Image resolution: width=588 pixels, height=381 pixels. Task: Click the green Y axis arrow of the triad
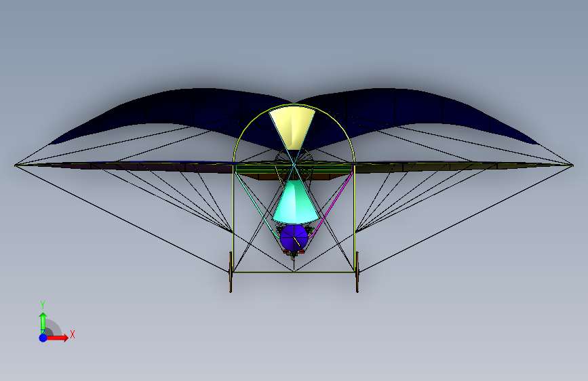pos(43,323)
